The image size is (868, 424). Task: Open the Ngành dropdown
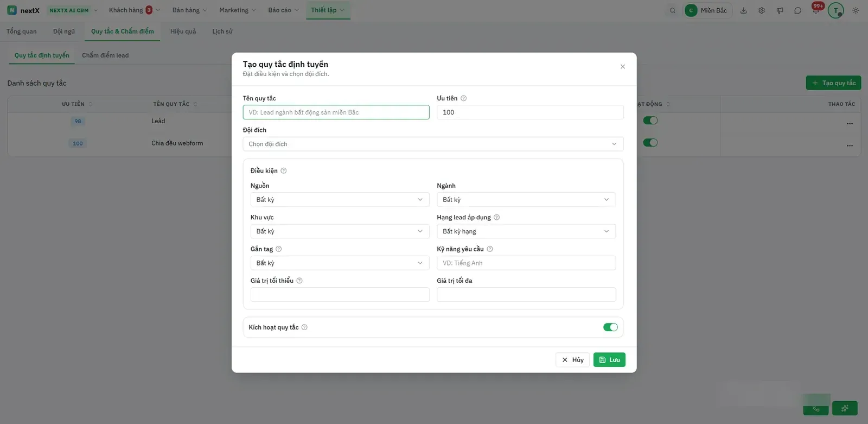click(526, 200)
